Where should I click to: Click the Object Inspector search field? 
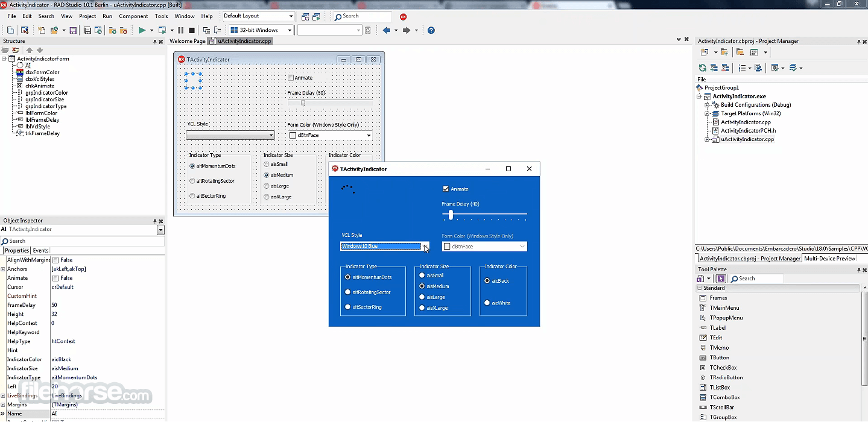pos(82,241)
